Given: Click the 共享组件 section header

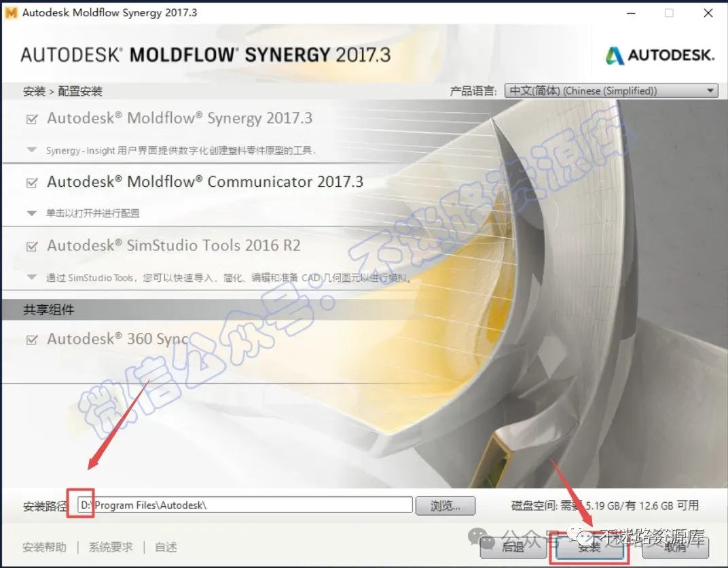Looking at the screenshot, I should [49, 309].
